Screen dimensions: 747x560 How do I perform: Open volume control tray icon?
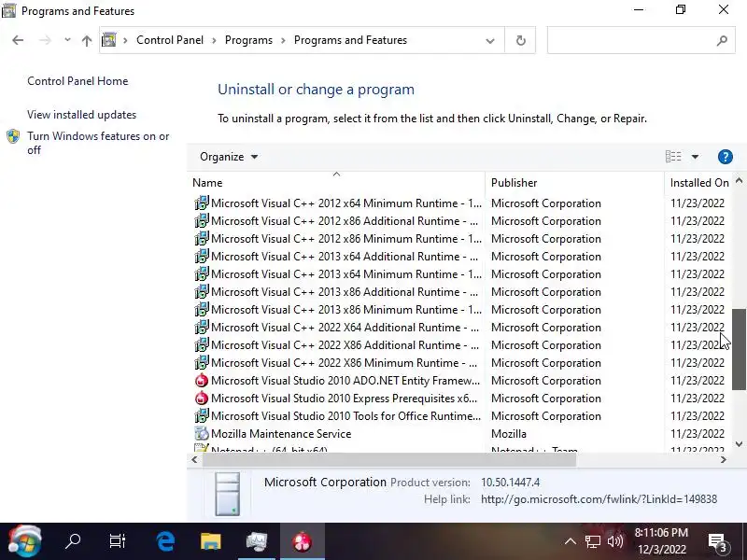point(615,541)
